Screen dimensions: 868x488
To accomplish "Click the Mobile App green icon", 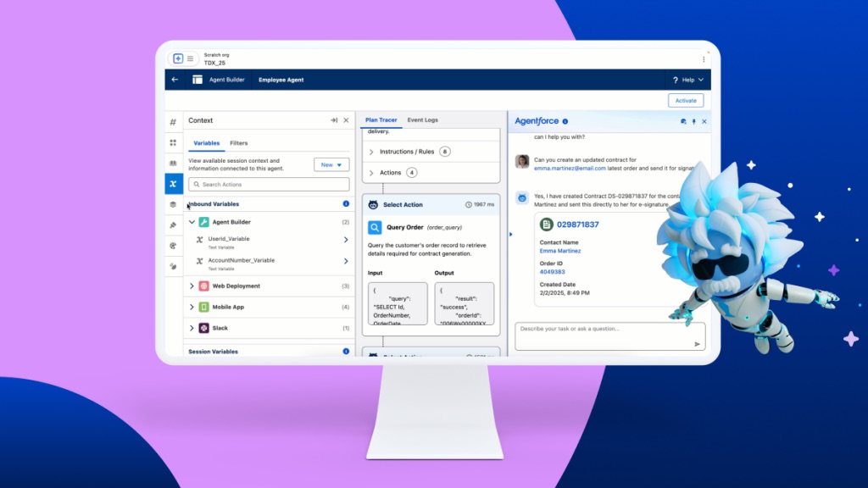I will (x=203, y=307).
